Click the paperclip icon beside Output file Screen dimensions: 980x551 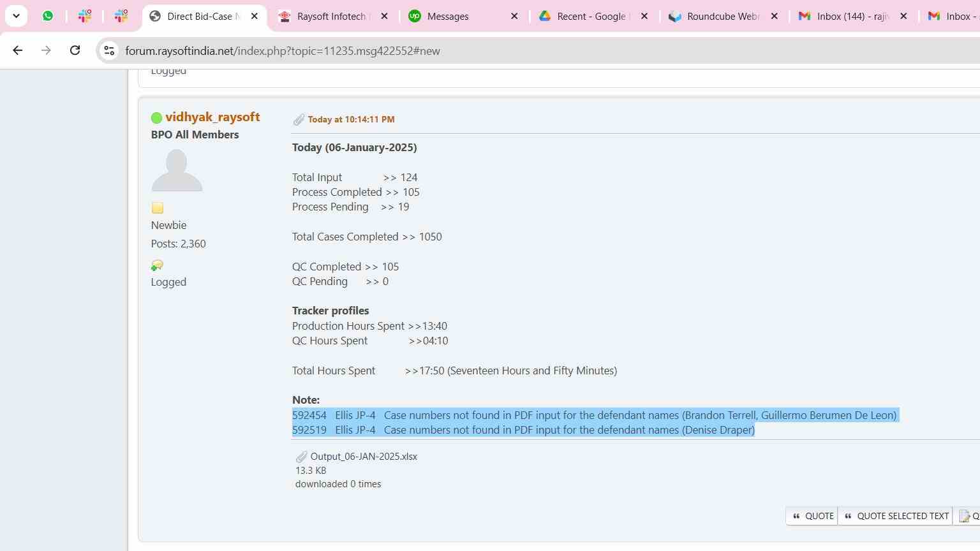301,457
